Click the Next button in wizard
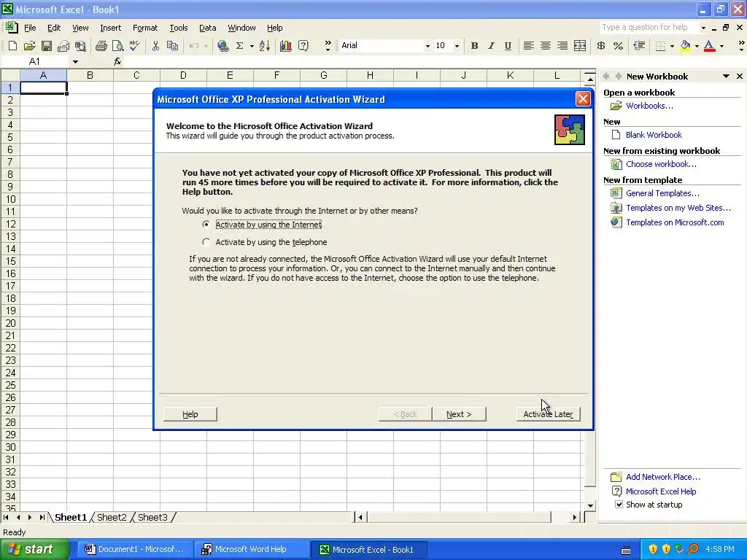Viewport: 747px width, 560px height. (x=460, y=414)
